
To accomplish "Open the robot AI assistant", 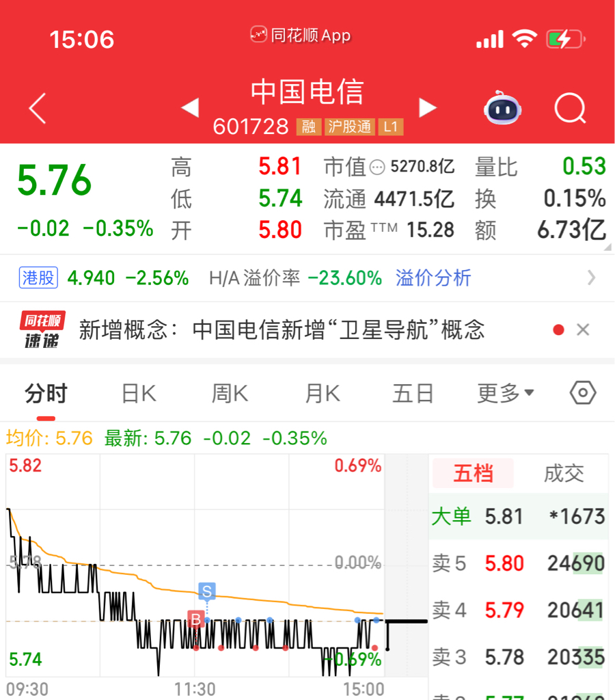I will (502, 107).
